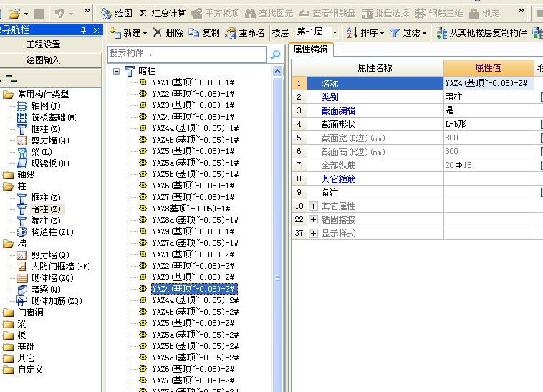Open the 新建 dropdown arrow
543x392 pixels.
(x=145, y=33)
